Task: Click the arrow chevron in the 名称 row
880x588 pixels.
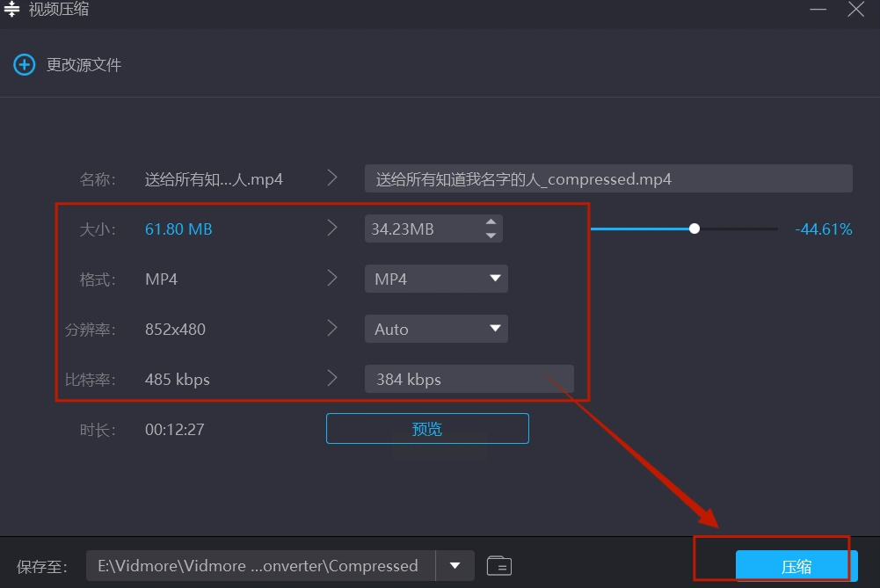Action: click(x=332, y=178)
